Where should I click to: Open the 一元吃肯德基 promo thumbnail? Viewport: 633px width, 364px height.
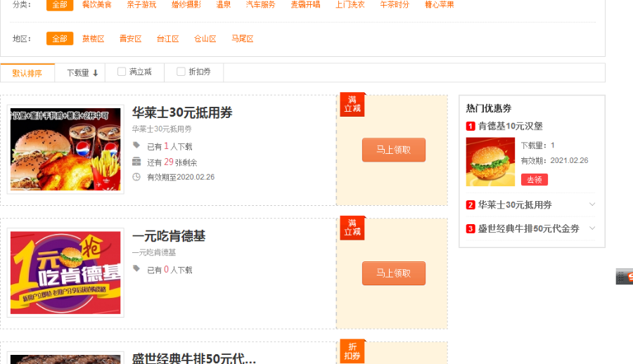pyautogui.click(x=65, y=273)
